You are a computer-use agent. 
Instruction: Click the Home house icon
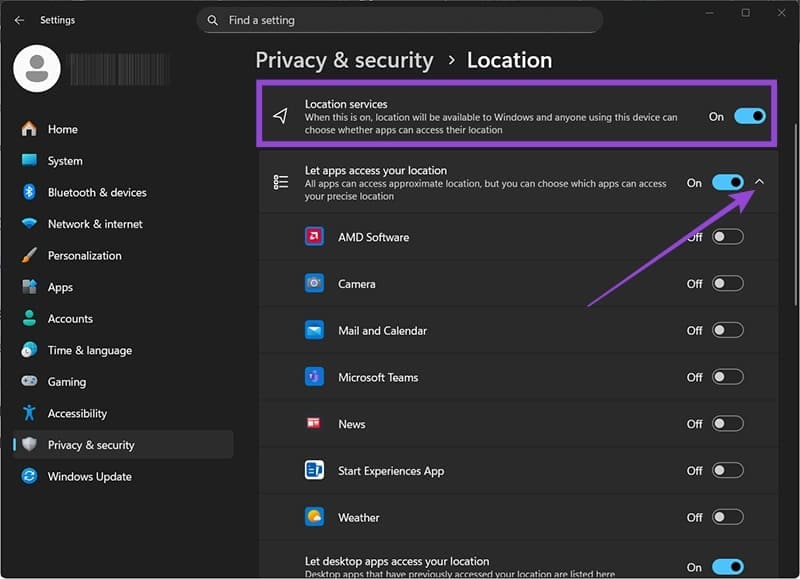[x=29, y=129]
